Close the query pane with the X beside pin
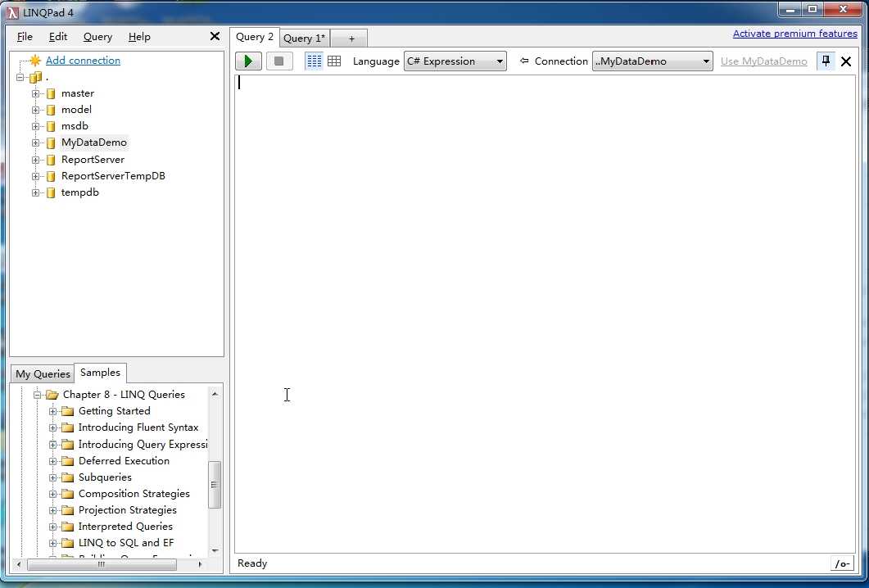This screenshot has width=869, height=588. point(846,61)
